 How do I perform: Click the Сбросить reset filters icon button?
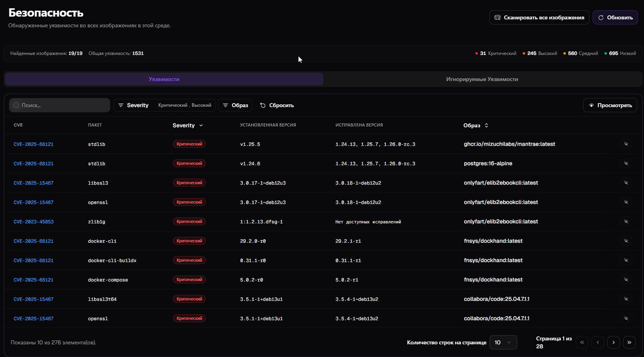click(277, 105)
